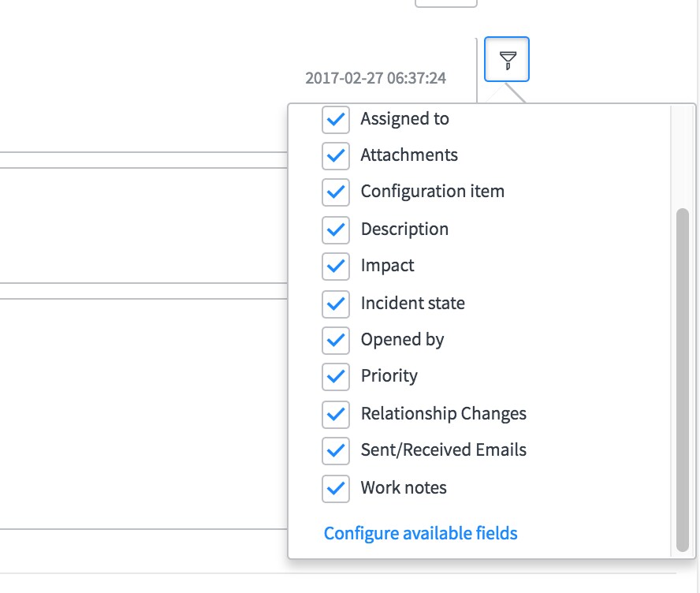Screen dimensions: 700x593
Task: Uncheck the Attachments checkbox
Action: point(336,156)
